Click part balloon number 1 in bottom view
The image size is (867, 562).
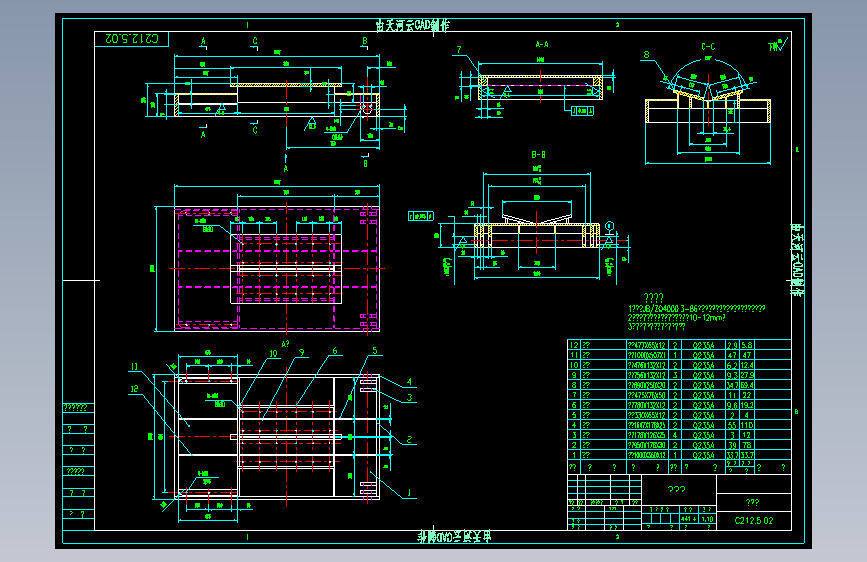409,492
